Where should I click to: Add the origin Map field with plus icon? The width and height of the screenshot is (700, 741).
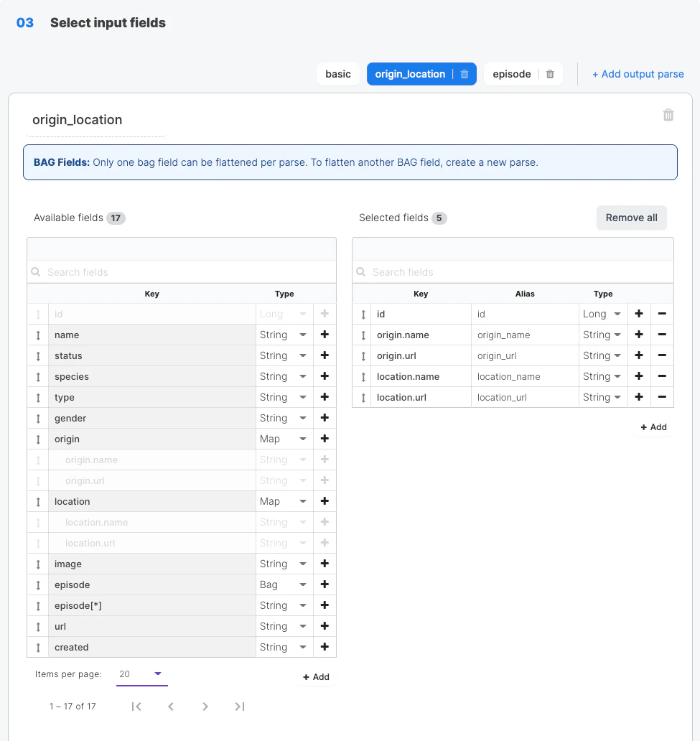pos(325,439)
